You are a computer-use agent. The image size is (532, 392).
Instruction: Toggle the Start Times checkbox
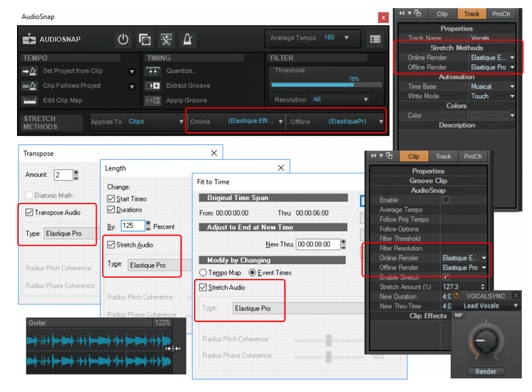[111, 199]
